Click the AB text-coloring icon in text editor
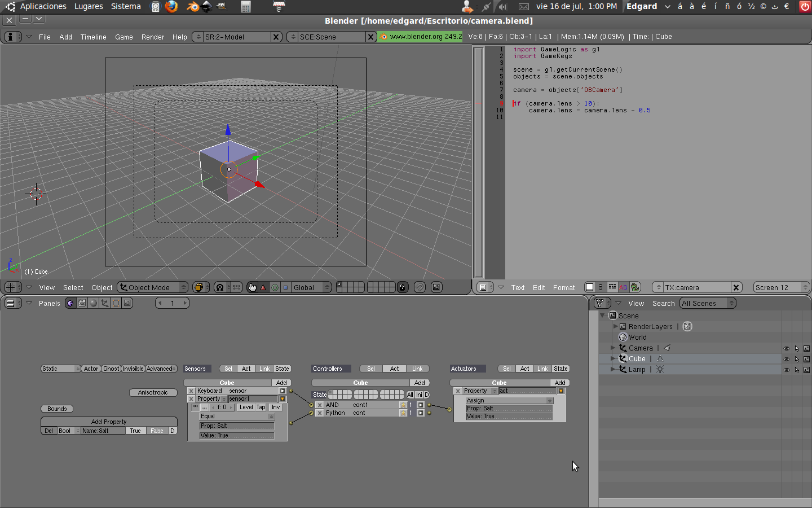The image size is (812, 508). point(623,287)
